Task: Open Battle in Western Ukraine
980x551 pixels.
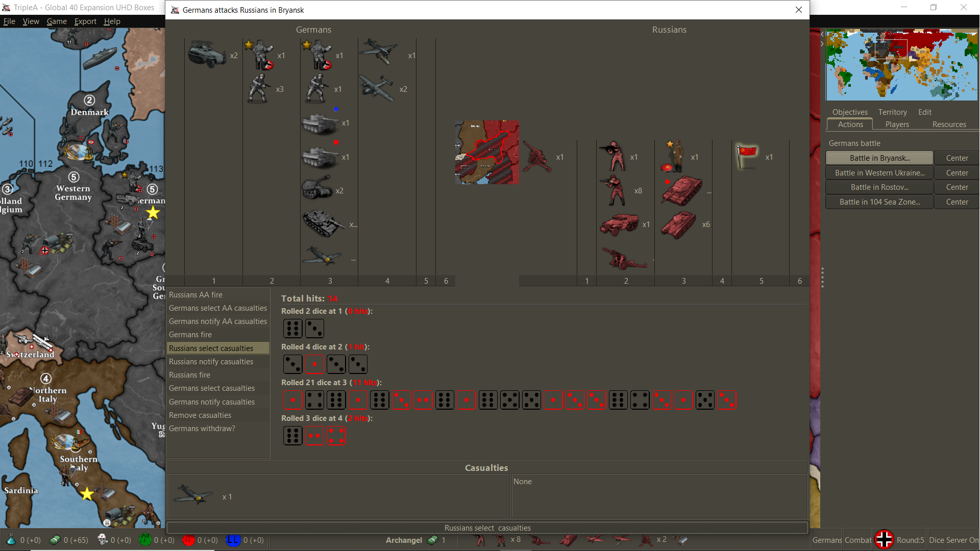Action: (x=879, y=173)
